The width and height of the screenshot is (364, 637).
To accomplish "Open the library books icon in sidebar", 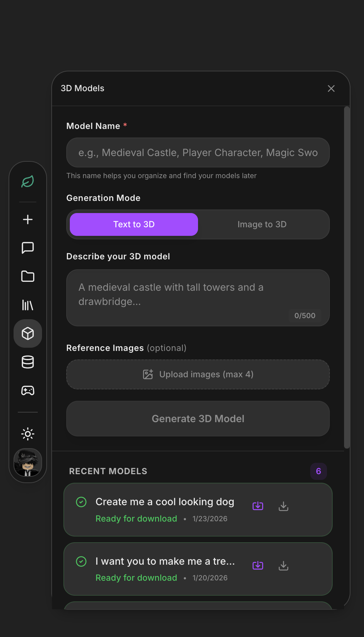I will 28,305.
